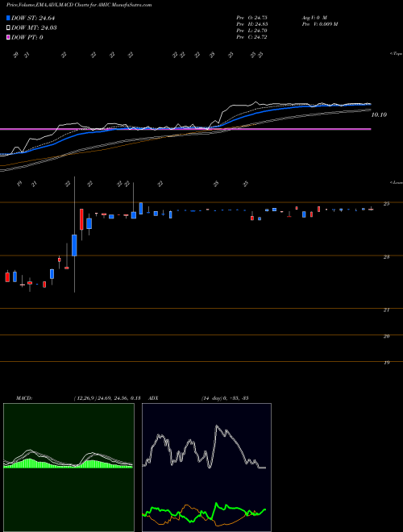
Task: Click the 'Avg V: 0 M' volume text
Action: click(x=314, y=17)
